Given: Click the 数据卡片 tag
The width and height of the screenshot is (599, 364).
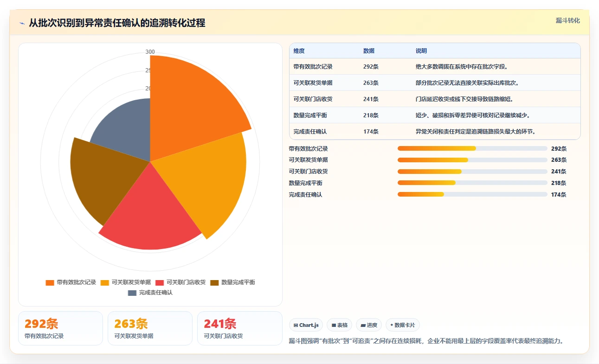Looking at the screenshot, I should (x=402, y=325).
